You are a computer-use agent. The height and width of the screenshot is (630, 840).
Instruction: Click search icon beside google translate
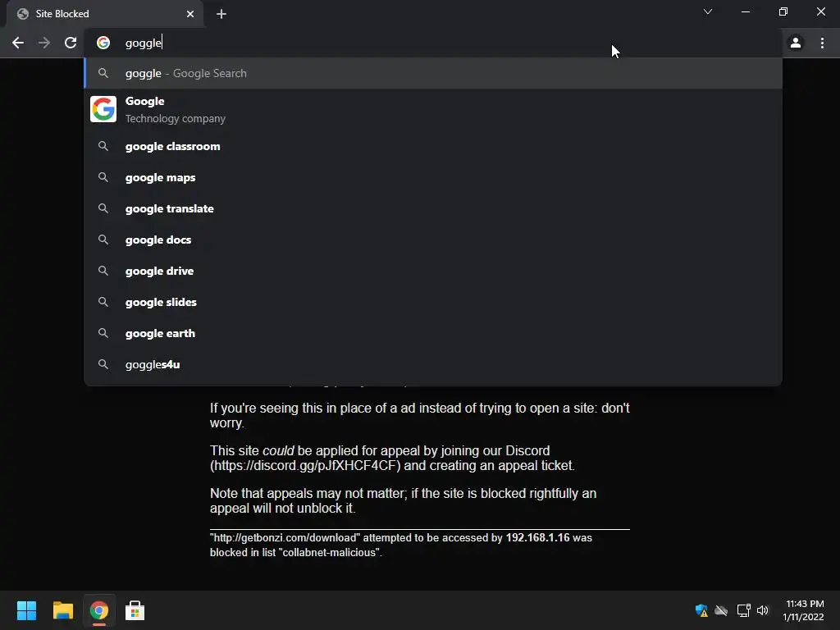click(103, 208)
